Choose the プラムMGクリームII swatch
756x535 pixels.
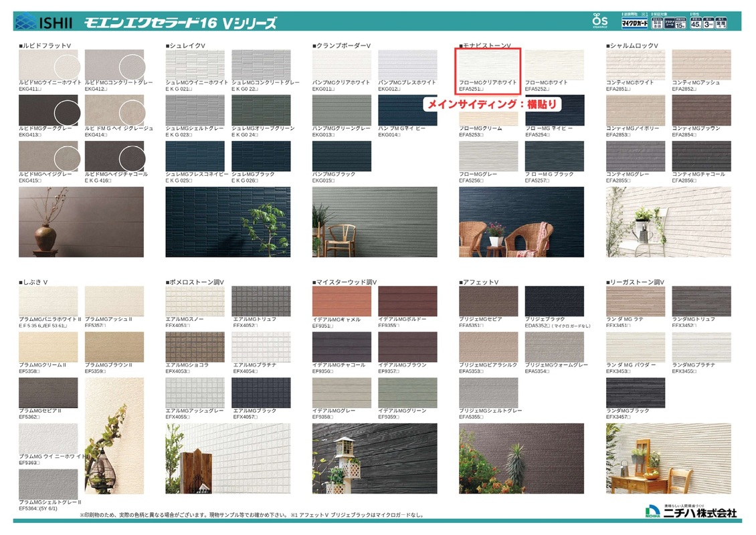pyautogui.click(x=48, y=346)
